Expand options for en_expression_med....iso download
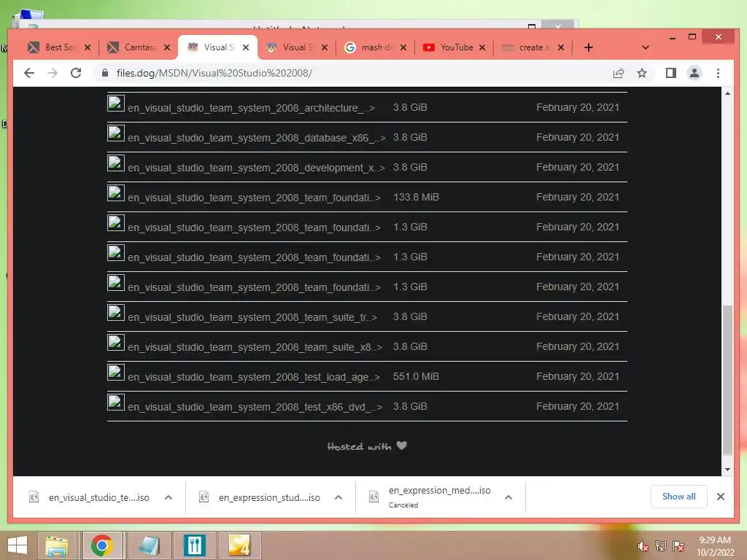747x560 pixels. click(x=508, y=497)
